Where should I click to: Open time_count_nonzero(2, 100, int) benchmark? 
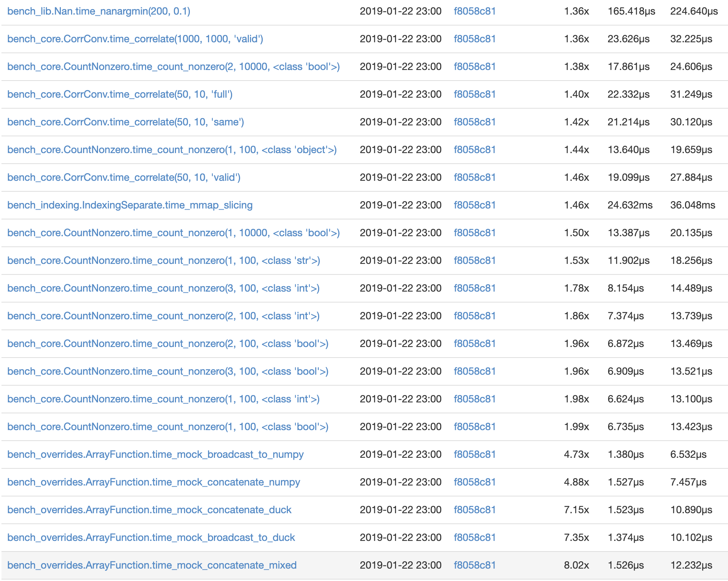[163, 316]
